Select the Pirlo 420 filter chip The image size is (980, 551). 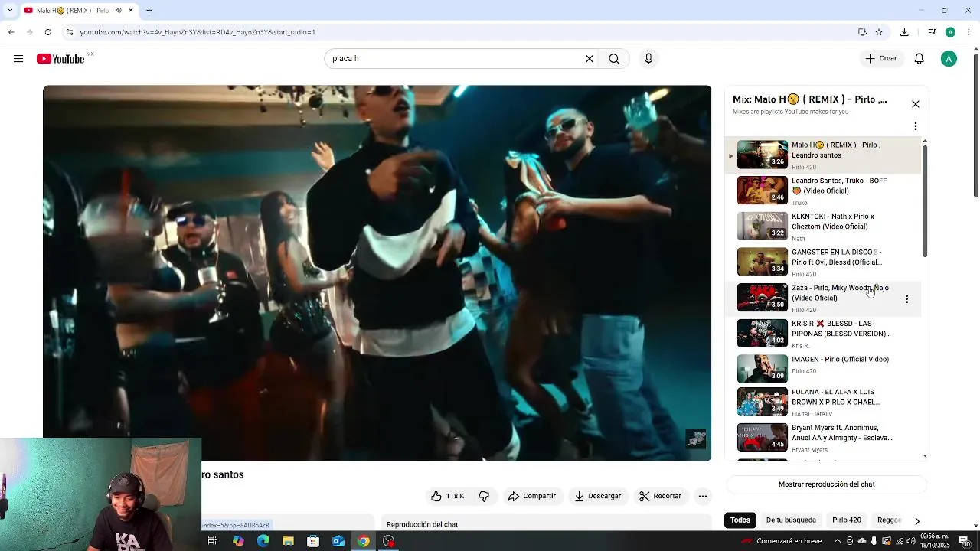pyautogui.click(x=847, y=520)
